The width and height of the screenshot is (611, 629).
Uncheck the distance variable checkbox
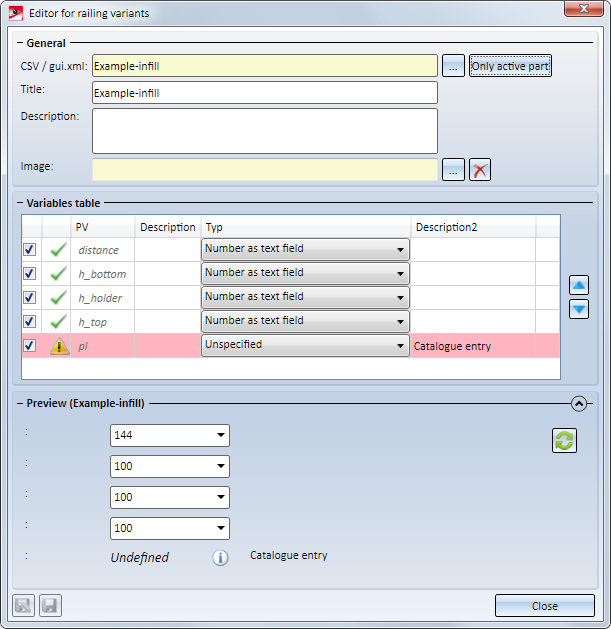30,250
